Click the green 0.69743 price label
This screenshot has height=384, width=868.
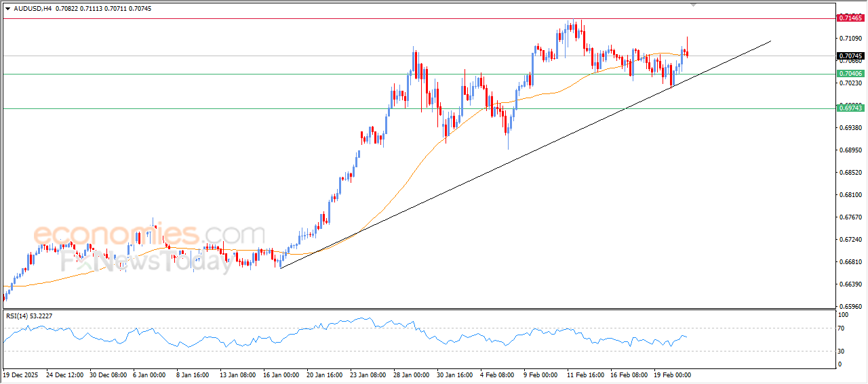point(850,108)
